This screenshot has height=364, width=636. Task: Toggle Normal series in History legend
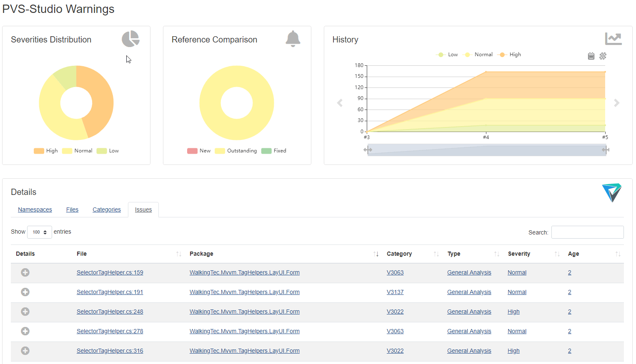pos(478,55)
